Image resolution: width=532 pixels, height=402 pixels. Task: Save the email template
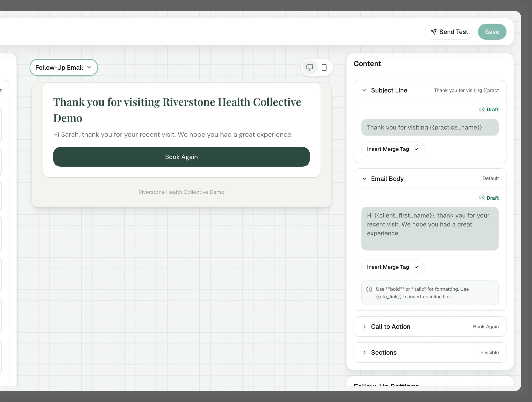492,32
